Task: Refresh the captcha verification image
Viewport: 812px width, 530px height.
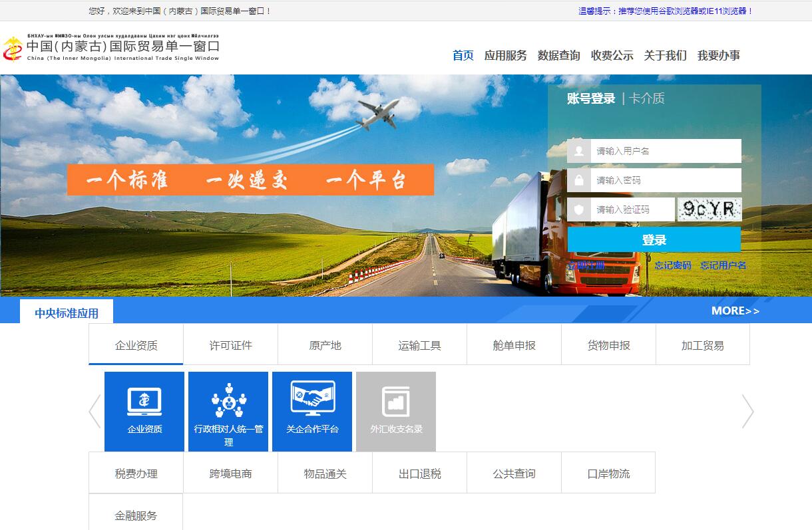Action: [710, 209]
